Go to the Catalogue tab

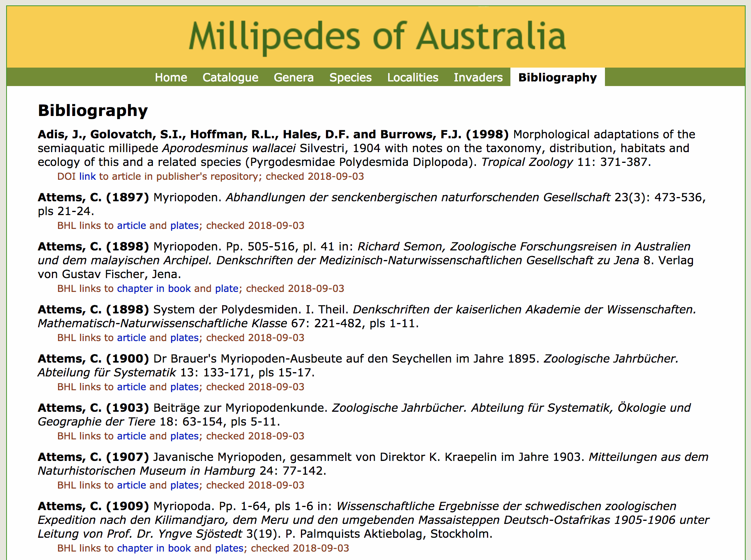pyautogui.click(x=230, y=77)
